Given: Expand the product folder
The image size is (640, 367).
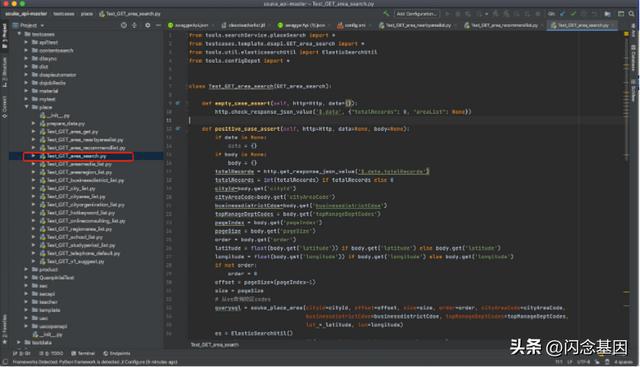Looking at the screenshot, I should coord(26,269).
